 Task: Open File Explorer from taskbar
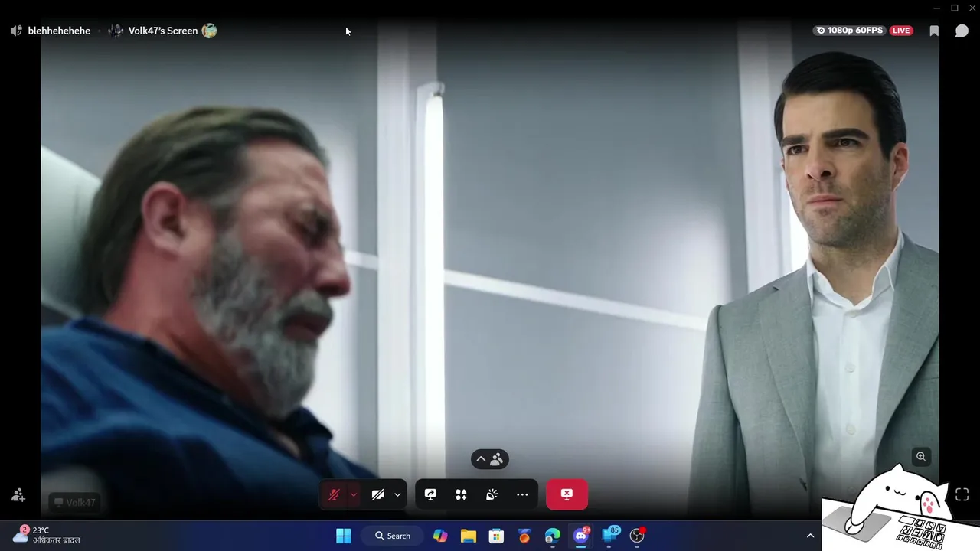[469, 536]
